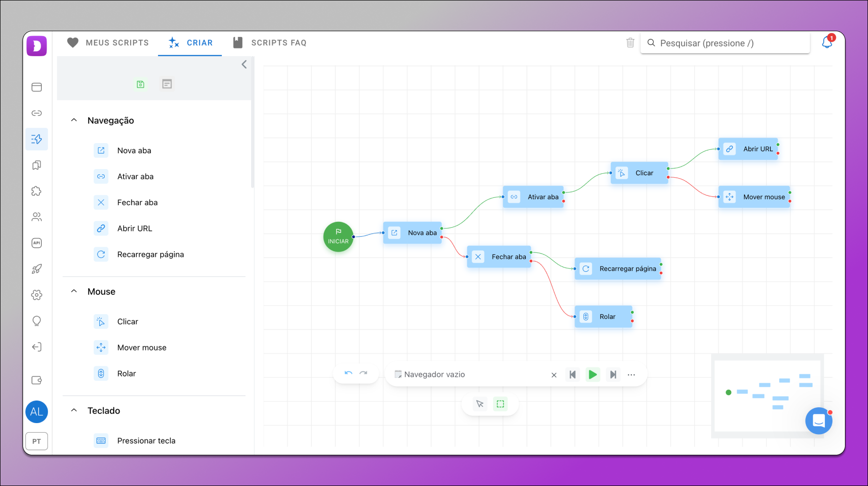This screenshot has width=868, height=486.
Task: Switch to Meus Scripts tab
Action: pos(108,43)
